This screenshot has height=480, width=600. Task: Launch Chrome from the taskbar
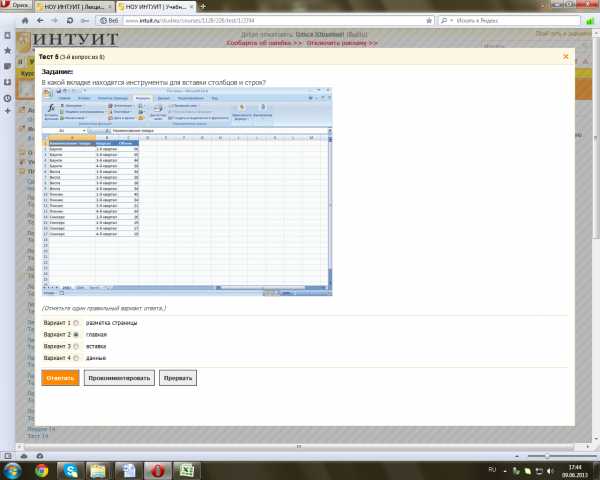[42, 470]
